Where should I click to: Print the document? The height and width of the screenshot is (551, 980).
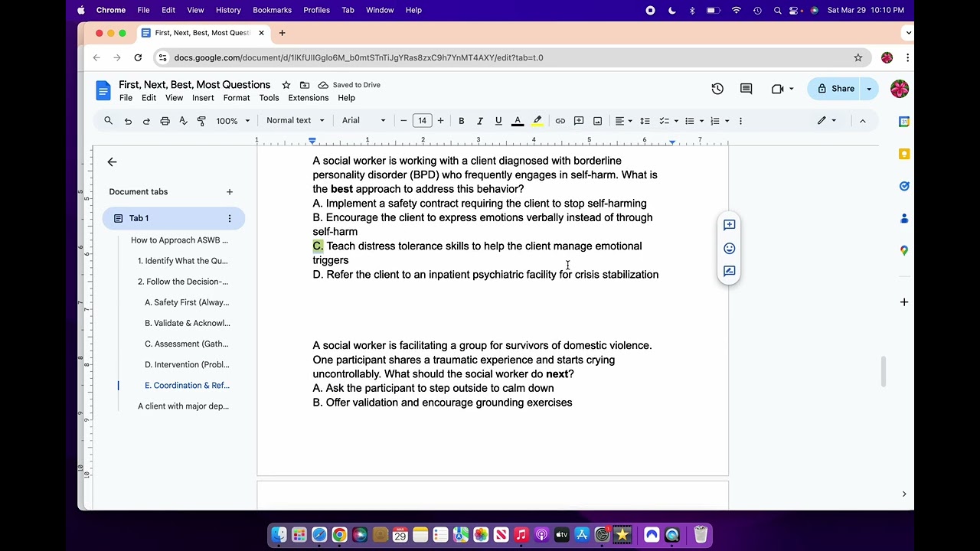point(165,121)
